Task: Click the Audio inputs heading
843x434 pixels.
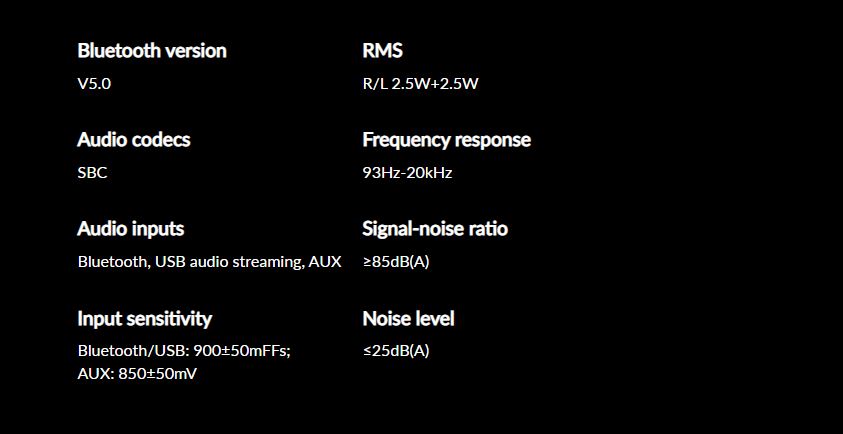Action: click(131, 229)
